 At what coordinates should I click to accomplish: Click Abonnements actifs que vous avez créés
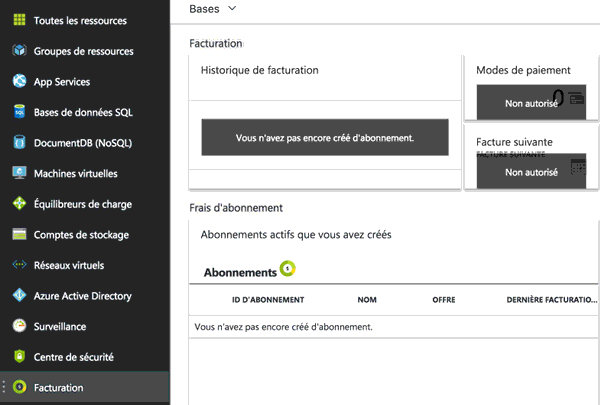coord(296,234)
